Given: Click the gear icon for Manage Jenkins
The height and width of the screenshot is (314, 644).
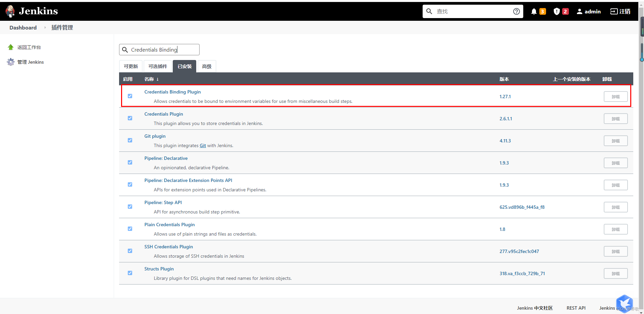Looking at the screenshot, I should 11,62.
